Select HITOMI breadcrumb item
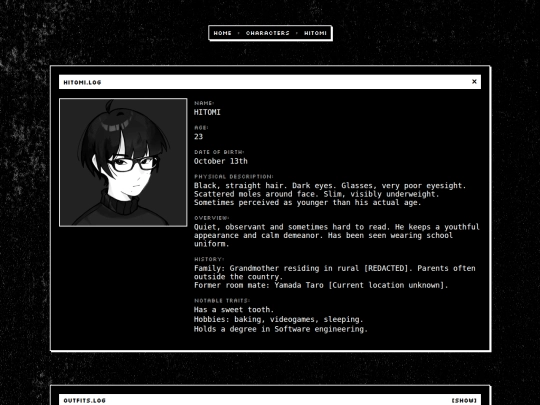 (x=315, y=33)
